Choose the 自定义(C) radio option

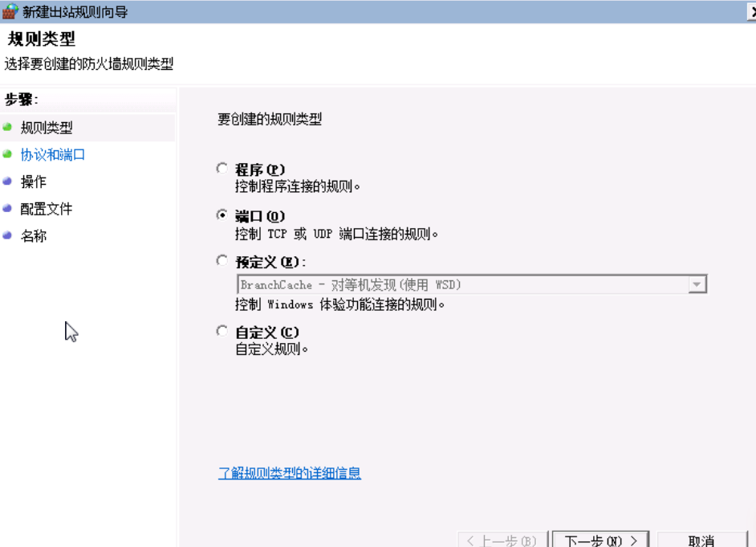point(222,331)
